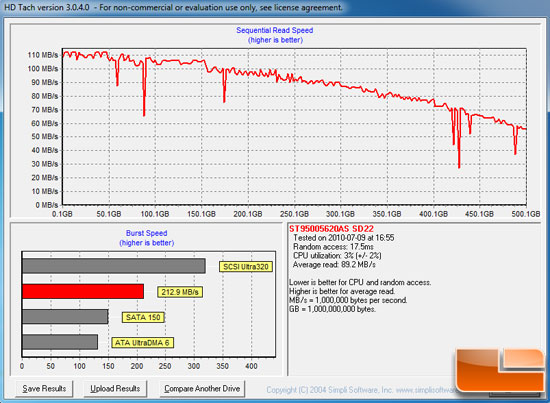Click the 0.1GB axis label
Image resolution: width=550 pixels, height=403 pixels.
click(x=62, y=214)
